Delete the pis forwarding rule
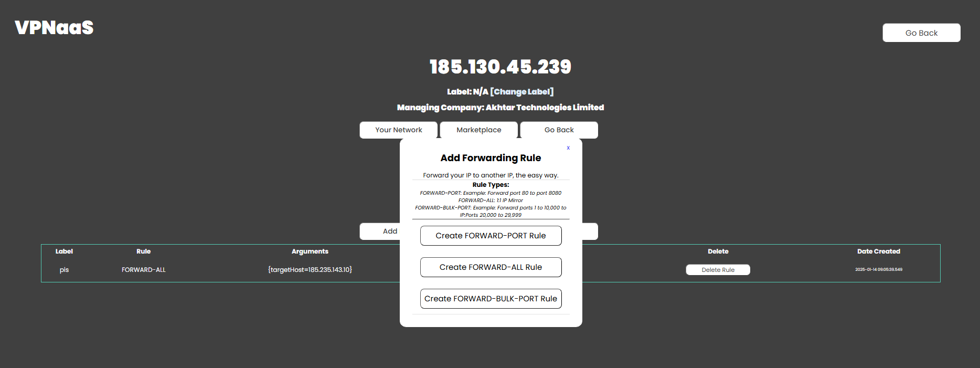Image resolution: width=980 pixels, height=368 pixels. click(x=718, y=270)
